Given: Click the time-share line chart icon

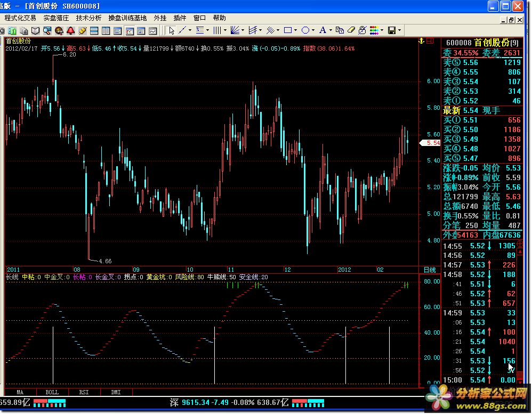Looking at the screenshot, I should pos(152,31).
